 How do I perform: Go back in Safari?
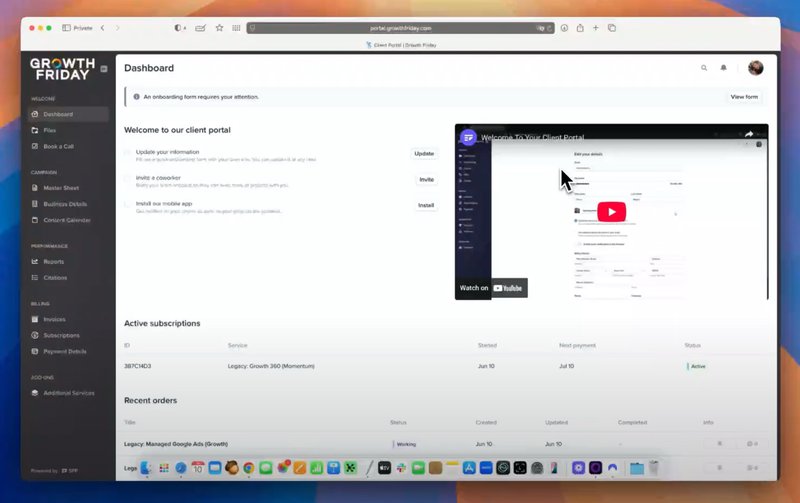coord(103,28)
